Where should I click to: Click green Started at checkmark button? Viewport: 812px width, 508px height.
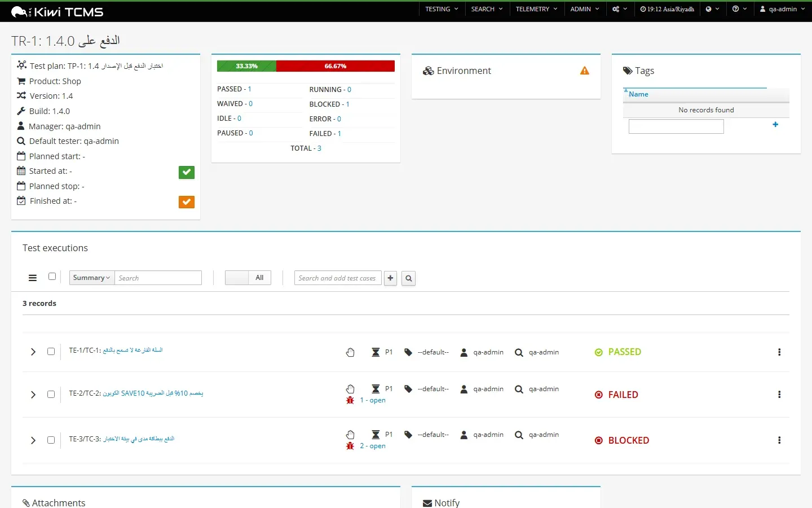point(187,172)
